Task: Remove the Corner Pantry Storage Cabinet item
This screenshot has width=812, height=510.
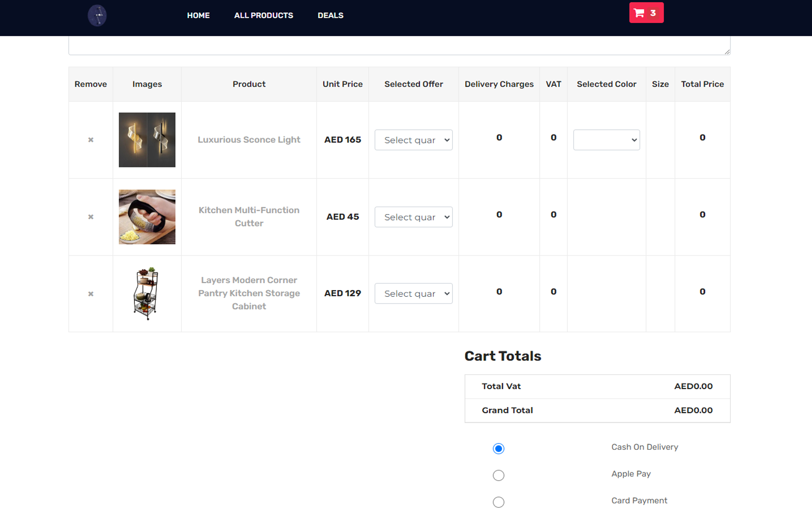Action: click(x=91, y=294)
